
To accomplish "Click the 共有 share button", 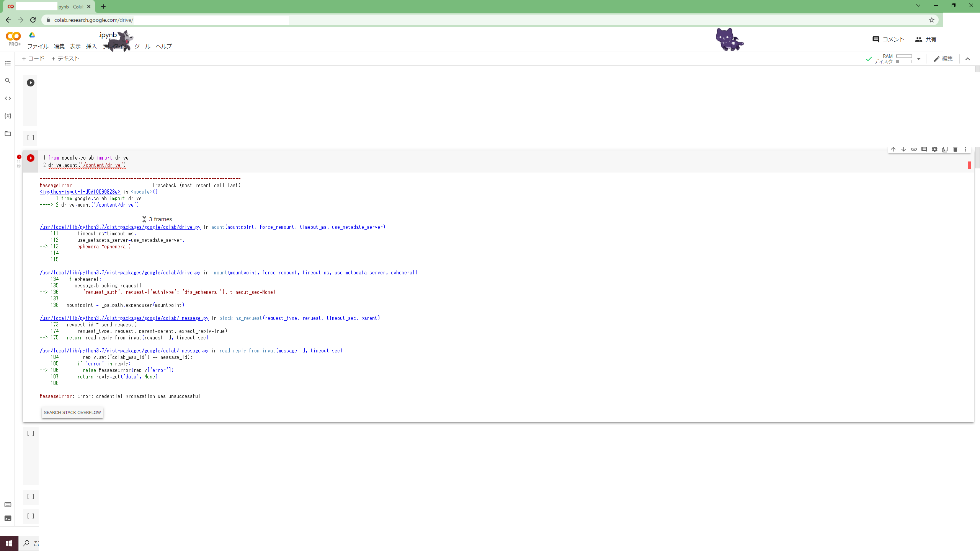I will [926, 39].
